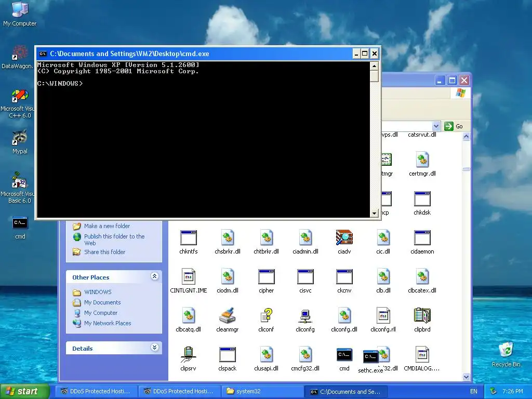Switch to cmd taskbar button
This screenshot has height=399, width=532.
point(345,391)
